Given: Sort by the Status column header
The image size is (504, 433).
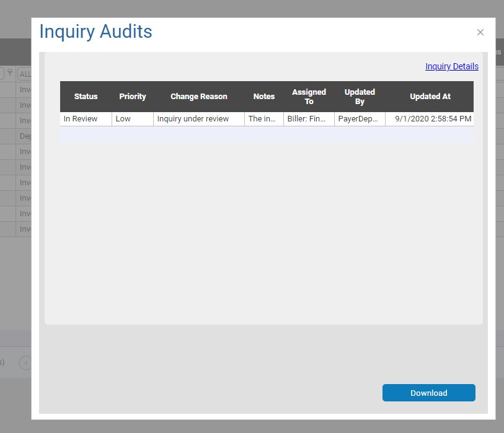Looking at the screenshot, I should [86, 97].
